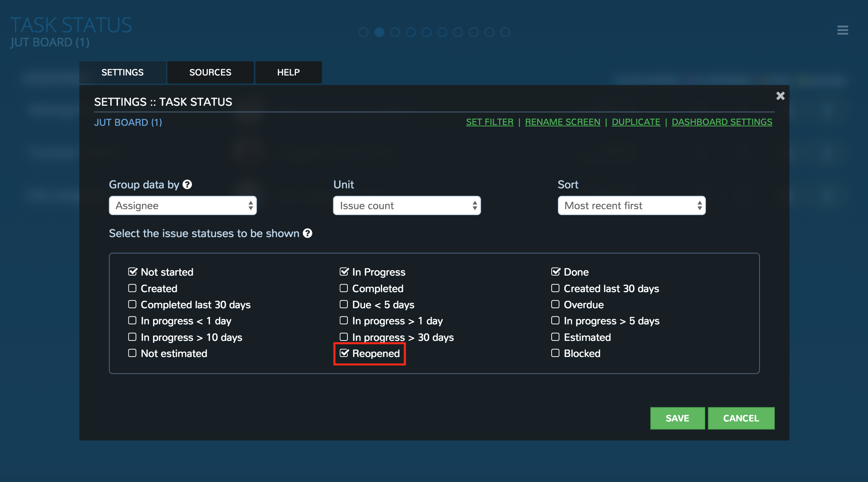Disable the Reopened status checkbox
This screenshot has width=868, height=482.
pyautogui.click(x=344, y=353)
